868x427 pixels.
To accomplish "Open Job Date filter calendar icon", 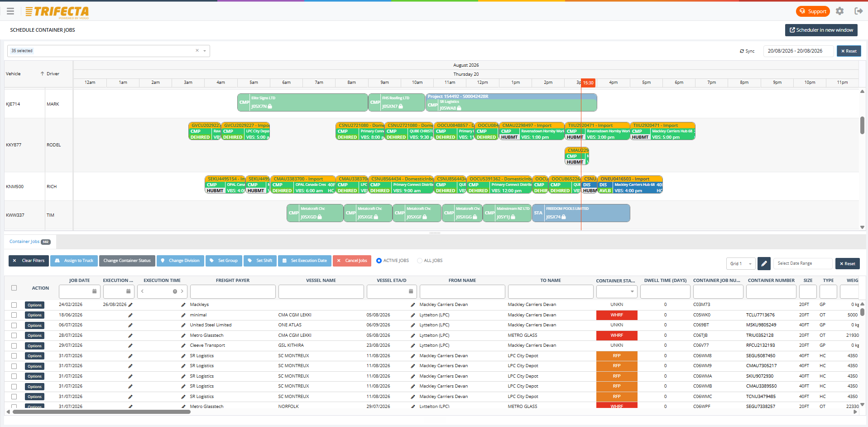I will pos(94,291).
